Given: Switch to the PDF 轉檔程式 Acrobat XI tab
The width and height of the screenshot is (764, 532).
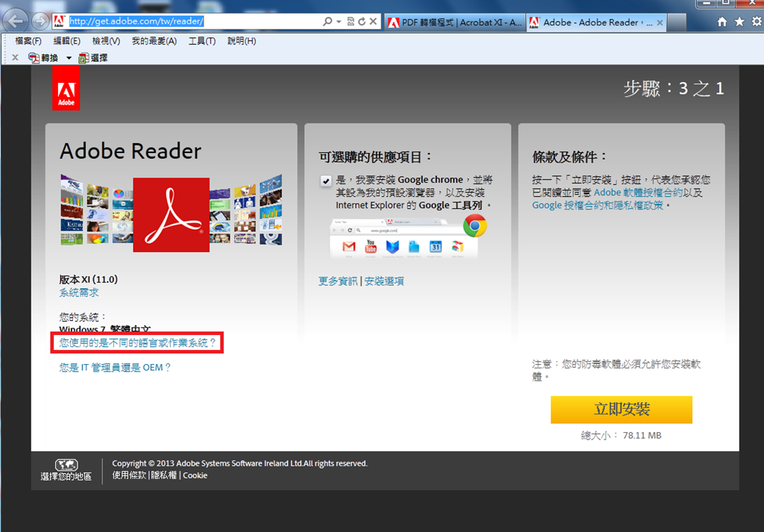Looking at the screenshot, I should 455,22.
